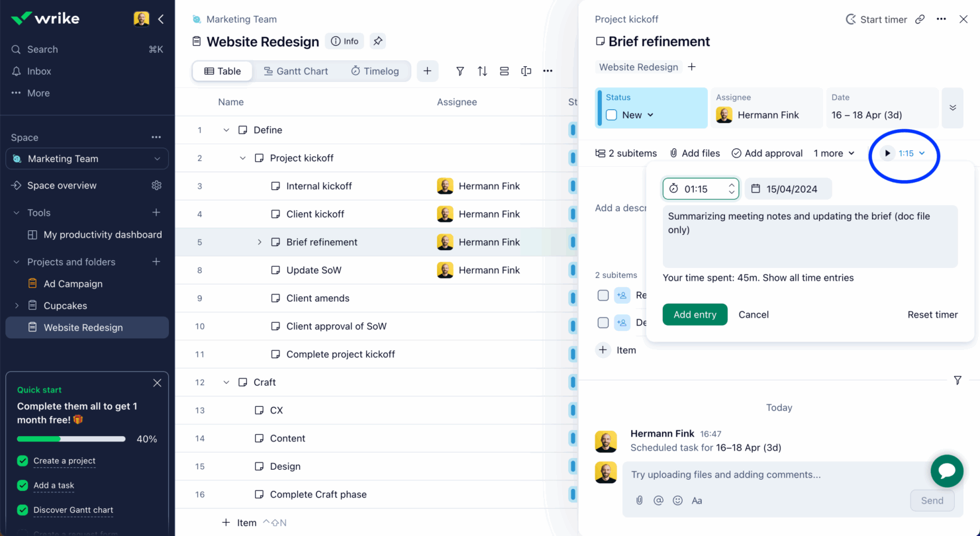Click Reset timer
This screenshot has width=980, height=536.
coord(932,314)
